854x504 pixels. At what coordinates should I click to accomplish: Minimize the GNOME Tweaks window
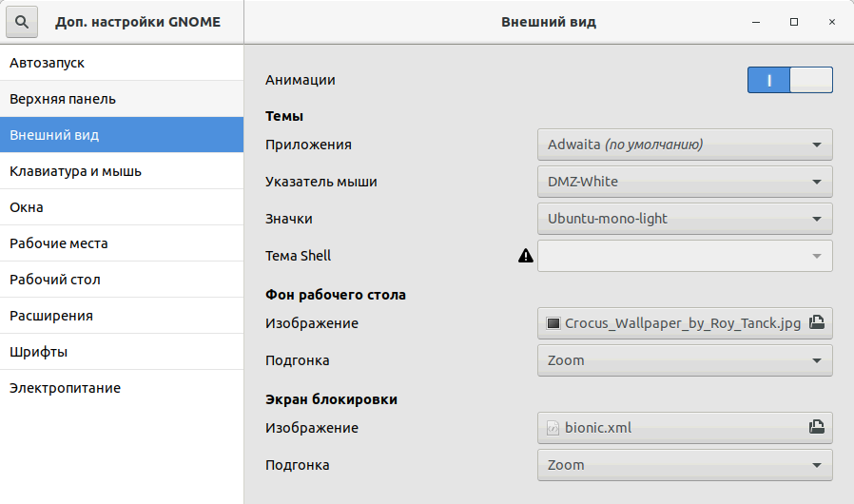[x=756, y=22]
